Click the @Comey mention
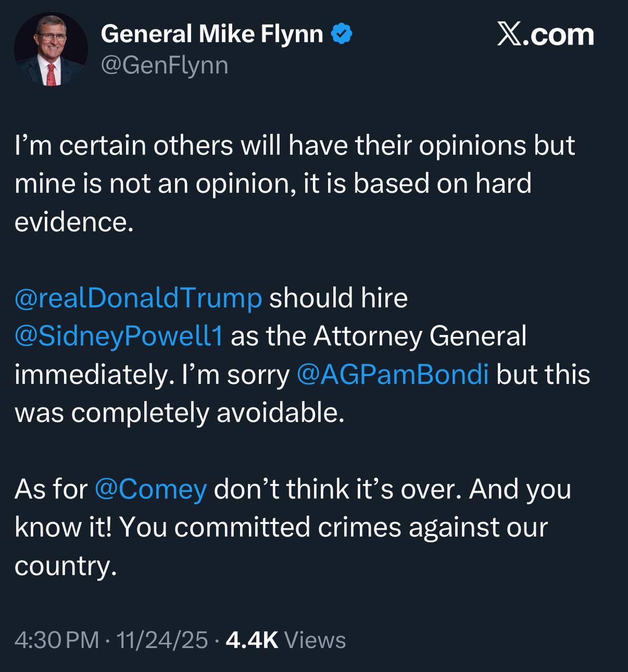628x672 pixels. 151,489
